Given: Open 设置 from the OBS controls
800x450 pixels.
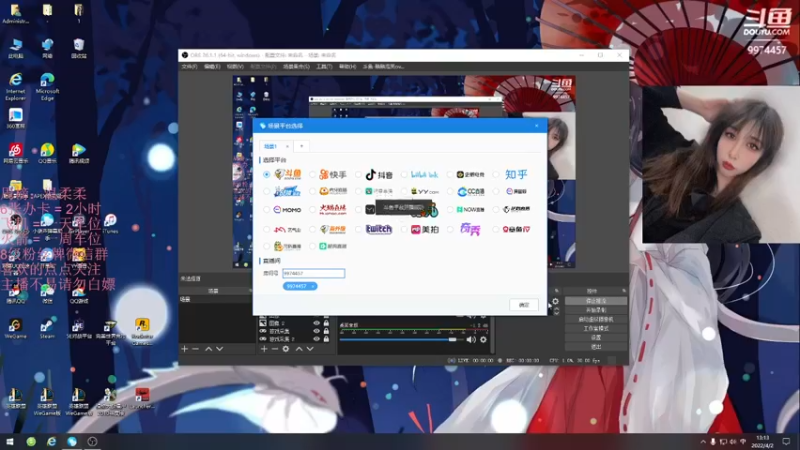Looking at the screenshot, I should click(x=596, y=338).
